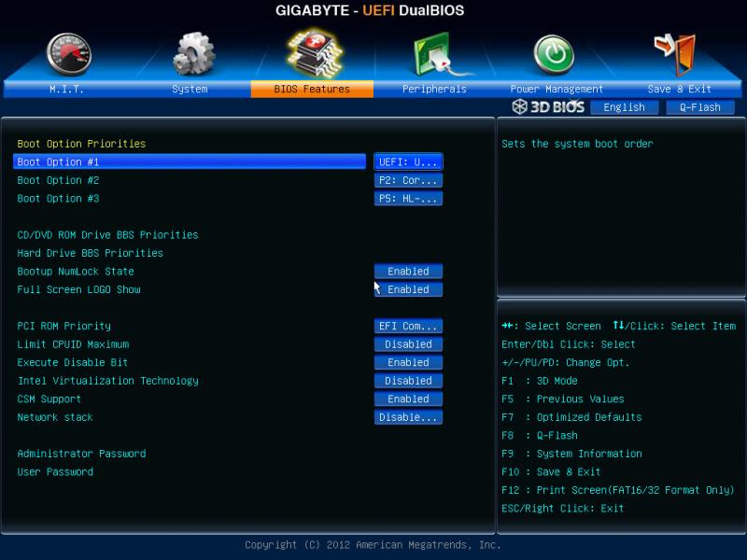Image resolution: width=747 pixels, height=560 pixels.
Task: Click the 'F12 : Print Screen' hint
Action: 618,490
